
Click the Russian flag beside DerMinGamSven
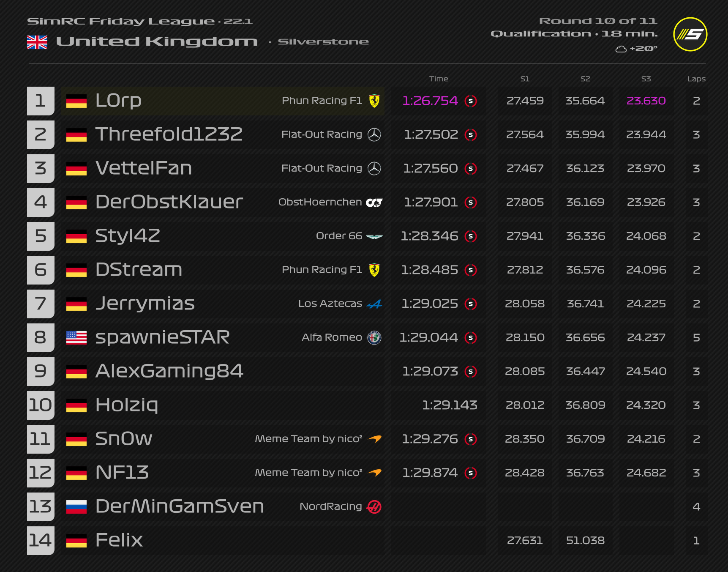point(76,506)
